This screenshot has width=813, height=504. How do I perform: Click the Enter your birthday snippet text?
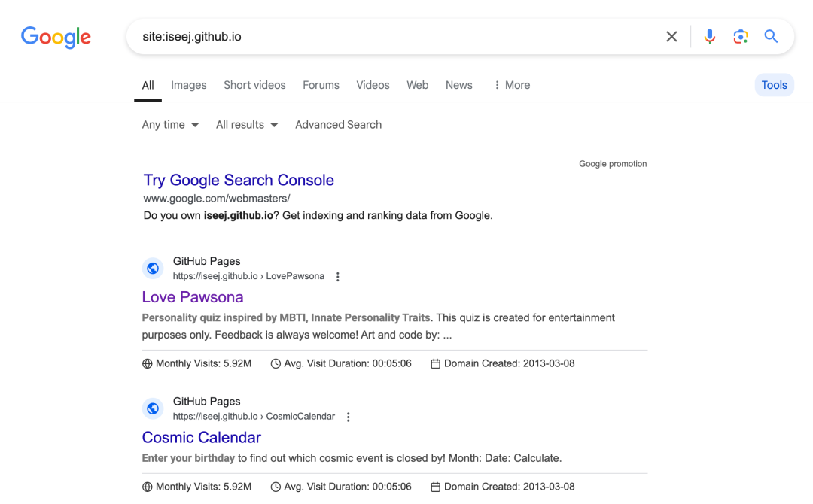(x=352, y=458)
